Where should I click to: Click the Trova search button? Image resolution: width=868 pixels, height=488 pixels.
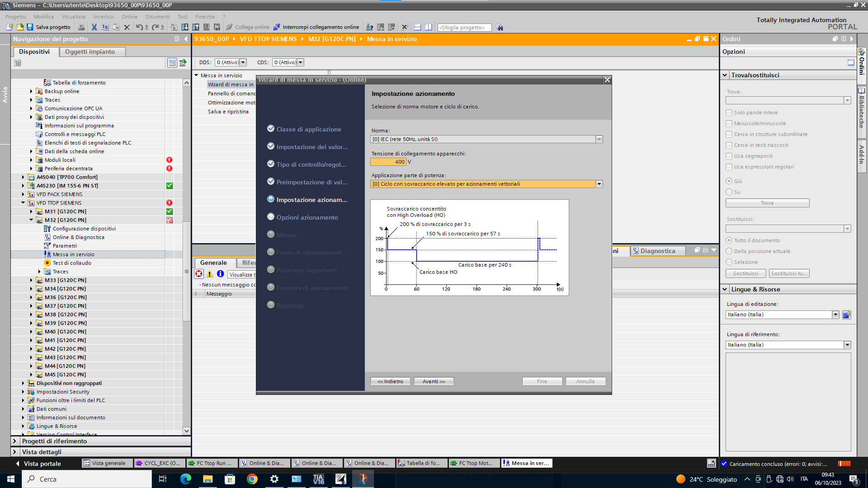tap(767, 203)
